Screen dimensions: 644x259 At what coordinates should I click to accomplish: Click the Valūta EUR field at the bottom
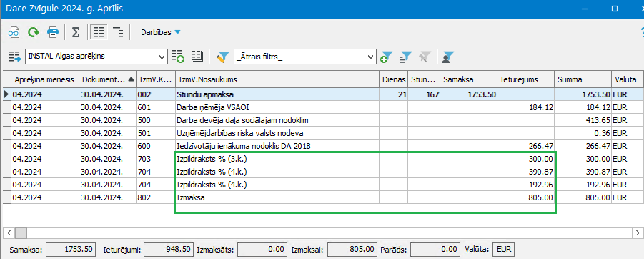click(503, 249)
